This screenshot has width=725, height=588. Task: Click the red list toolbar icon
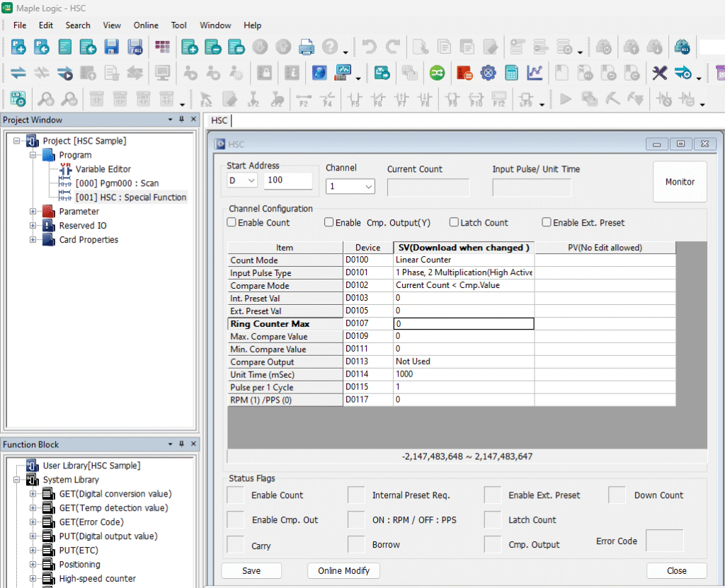coord(464,73)
